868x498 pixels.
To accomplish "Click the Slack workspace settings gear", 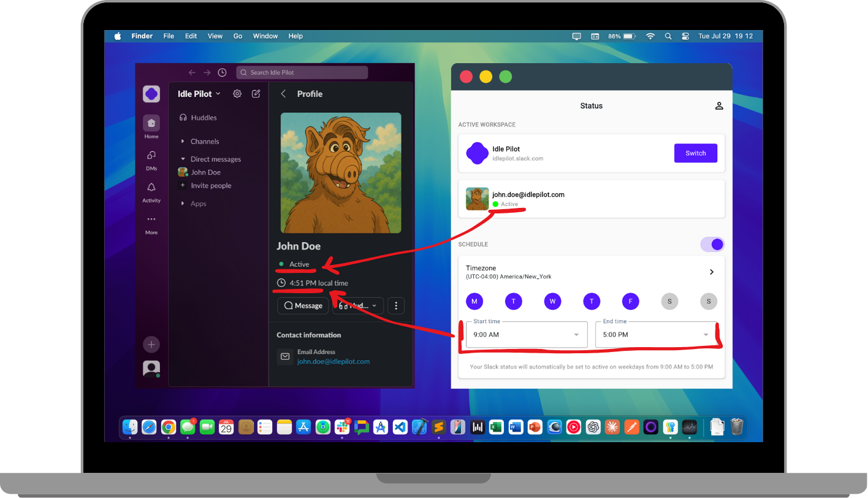I will coord(237,93).
